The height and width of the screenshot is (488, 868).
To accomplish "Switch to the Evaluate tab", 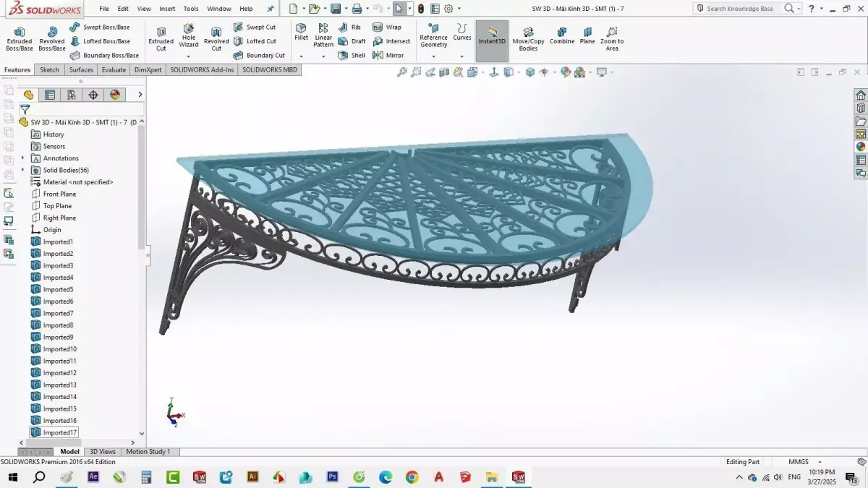I will tap(113, 69).
